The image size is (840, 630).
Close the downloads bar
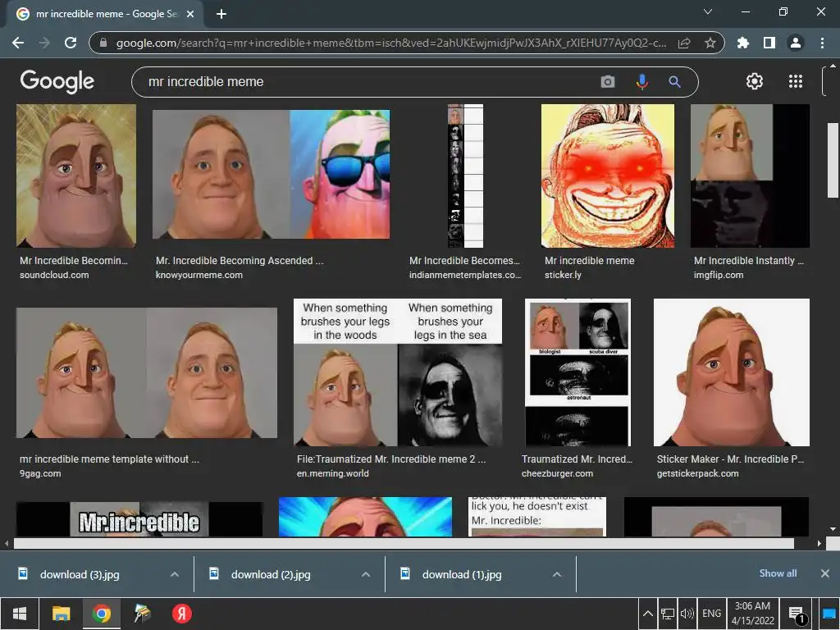[825, 573]
